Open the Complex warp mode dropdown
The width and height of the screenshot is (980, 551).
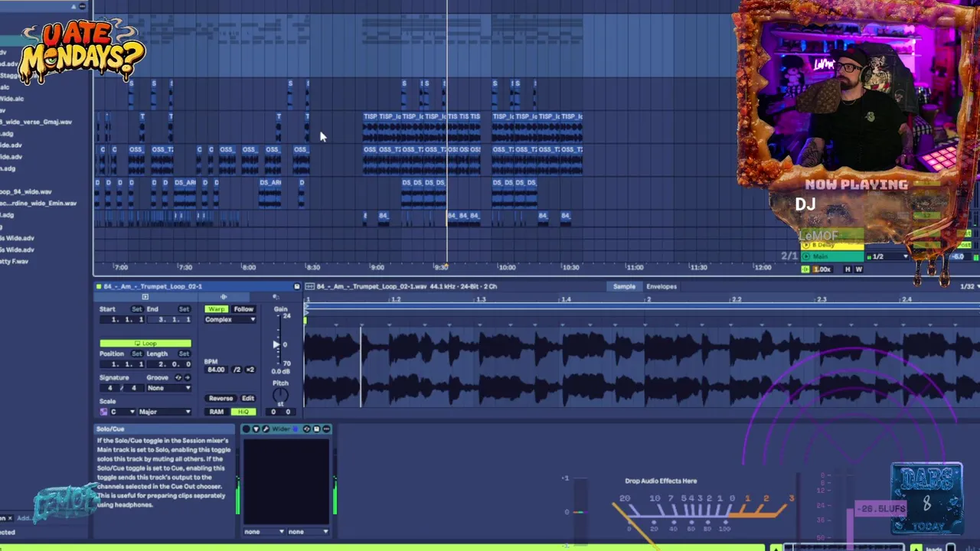pyautogui.click(x=230, y=320)
